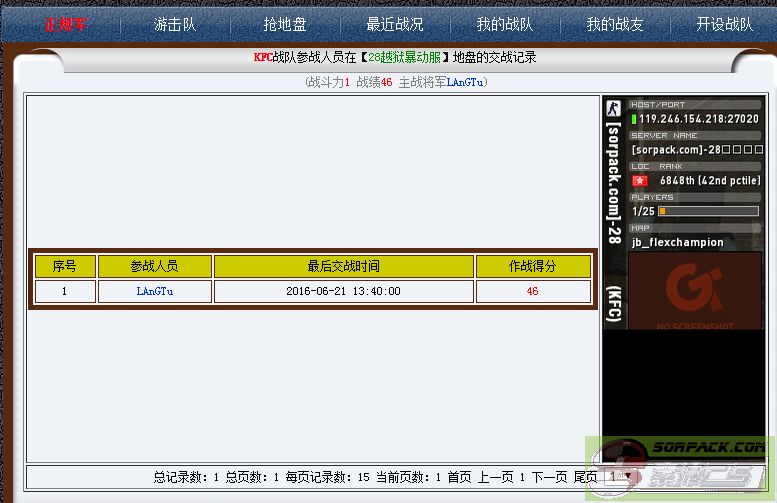Click the Hong Kong flag icon
This screenshot has width=777, height=503.
pyautogui.click(x=640, y=180)
